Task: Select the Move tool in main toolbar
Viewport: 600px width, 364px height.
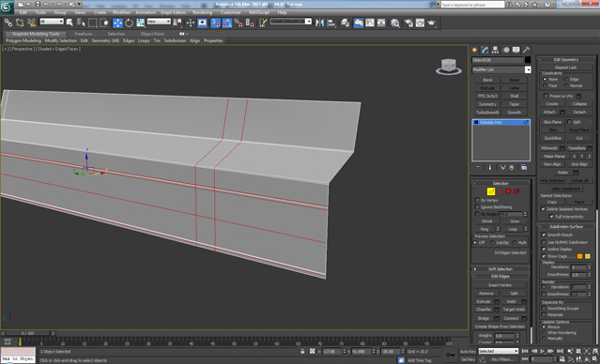Action: 117,23
